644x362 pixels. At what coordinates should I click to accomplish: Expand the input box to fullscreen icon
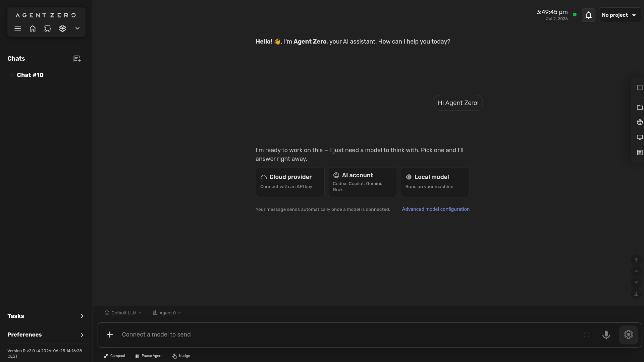587,335
